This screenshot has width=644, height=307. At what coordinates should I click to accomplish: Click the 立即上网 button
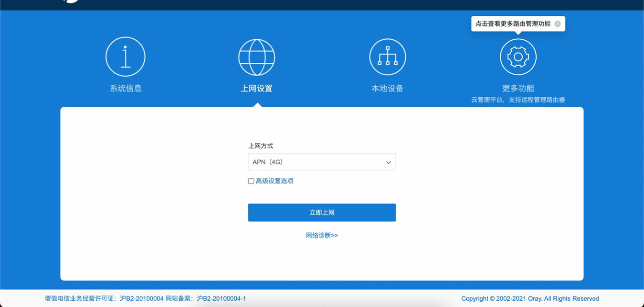pyautogui.click(x=322, y=213)
